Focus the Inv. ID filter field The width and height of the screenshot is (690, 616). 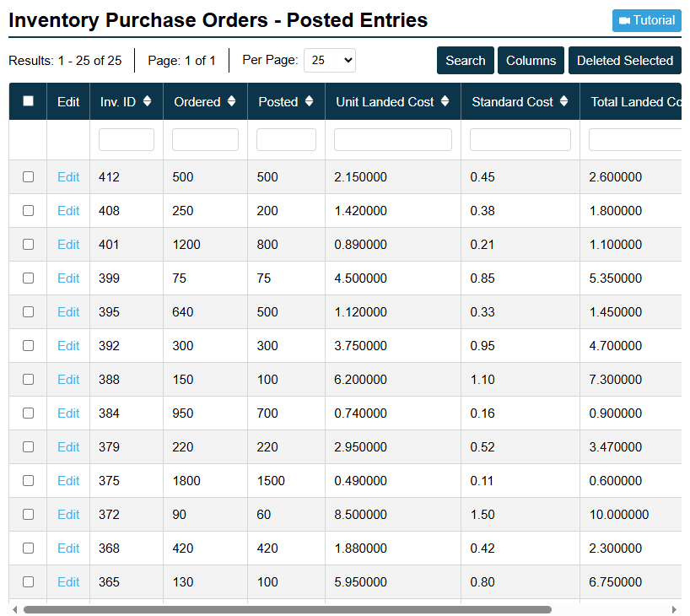[x=127, y=139]
